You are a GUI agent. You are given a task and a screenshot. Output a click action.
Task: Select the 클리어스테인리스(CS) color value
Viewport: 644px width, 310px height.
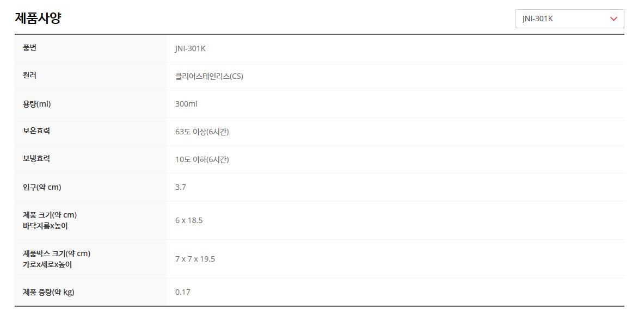coord(209,76)
